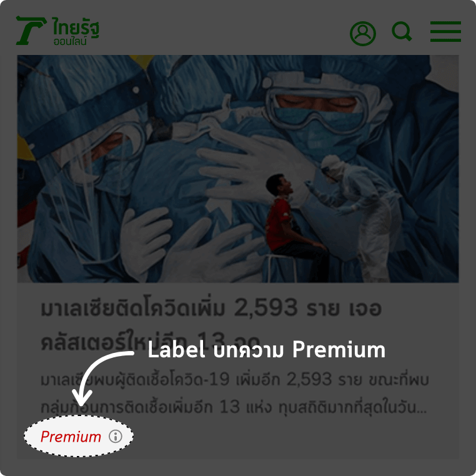Click the ออนไลน์ text under the logo

click(x=70, y=41)
